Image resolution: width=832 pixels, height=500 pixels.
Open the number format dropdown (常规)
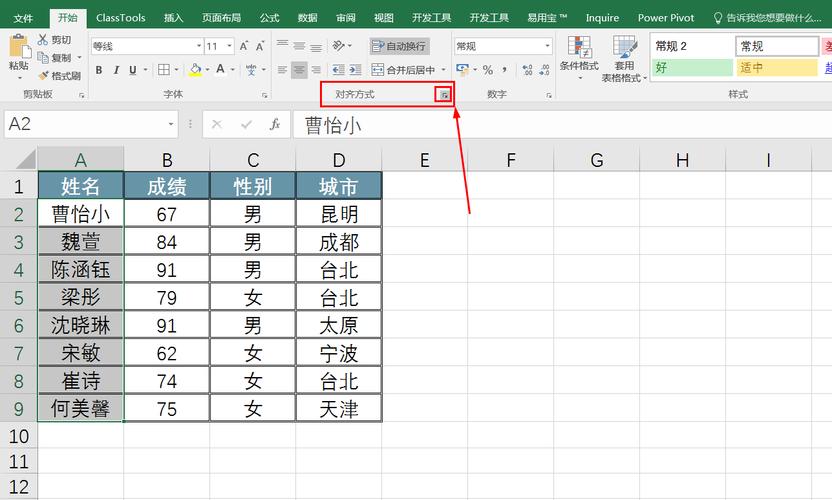547,46
